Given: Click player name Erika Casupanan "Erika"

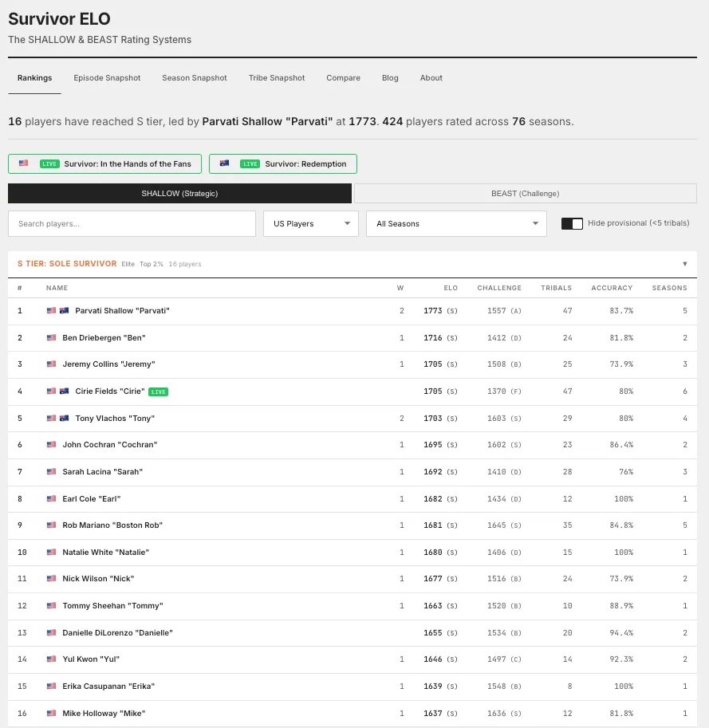Looking at the screenshot, I should coord(108,687).
